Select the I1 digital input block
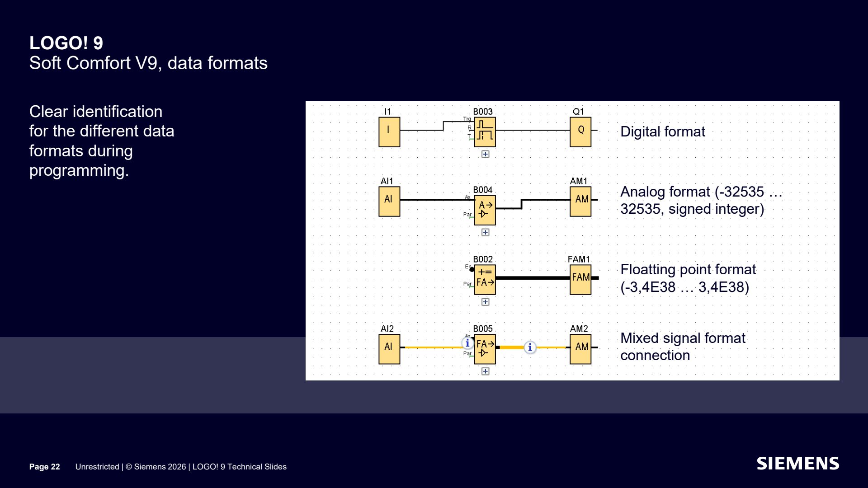Screen dimensions: 868x488 (389, 132)
